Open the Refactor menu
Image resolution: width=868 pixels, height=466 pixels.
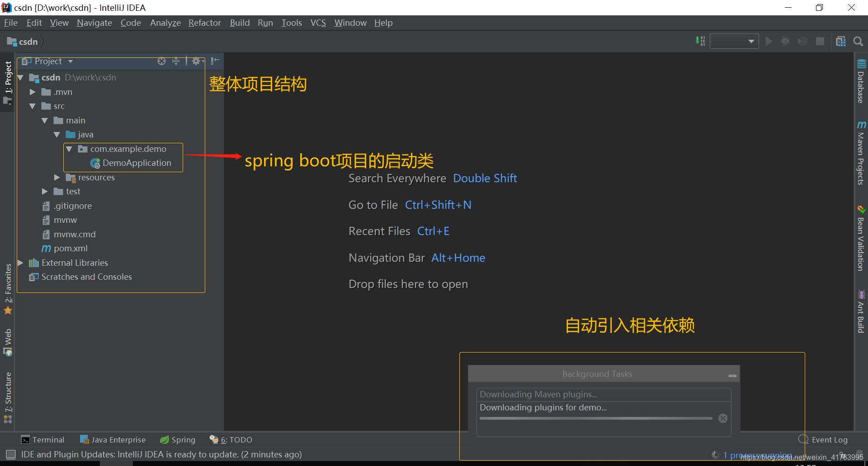point(205,23)
